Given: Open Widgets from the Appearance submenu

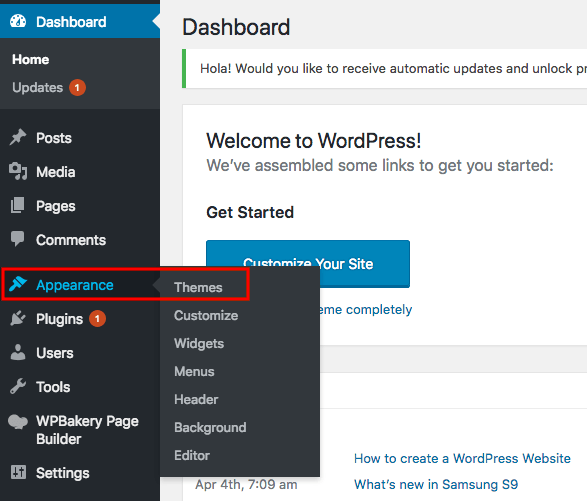Looking at the screenshot, I should tap(199, 343).
